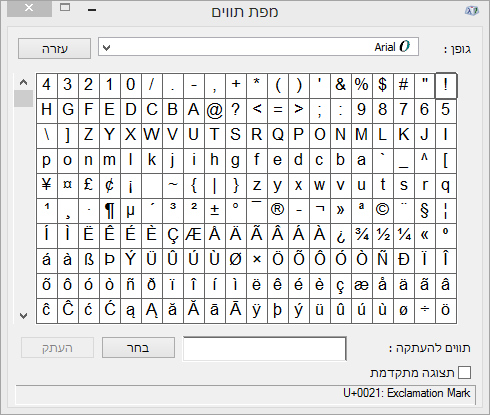Open the Arial font dropdown
This screenshot has width=490, height=415.
click(258, 47)
